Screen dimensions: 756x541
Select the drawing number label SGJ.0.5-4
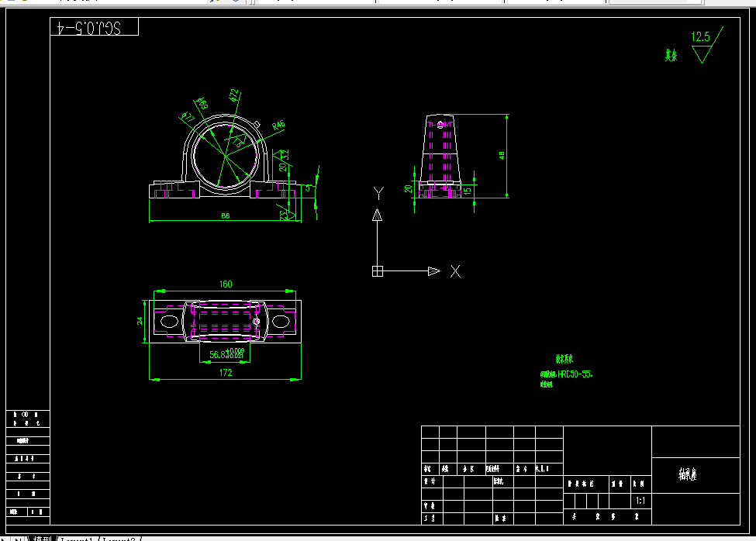90,28
